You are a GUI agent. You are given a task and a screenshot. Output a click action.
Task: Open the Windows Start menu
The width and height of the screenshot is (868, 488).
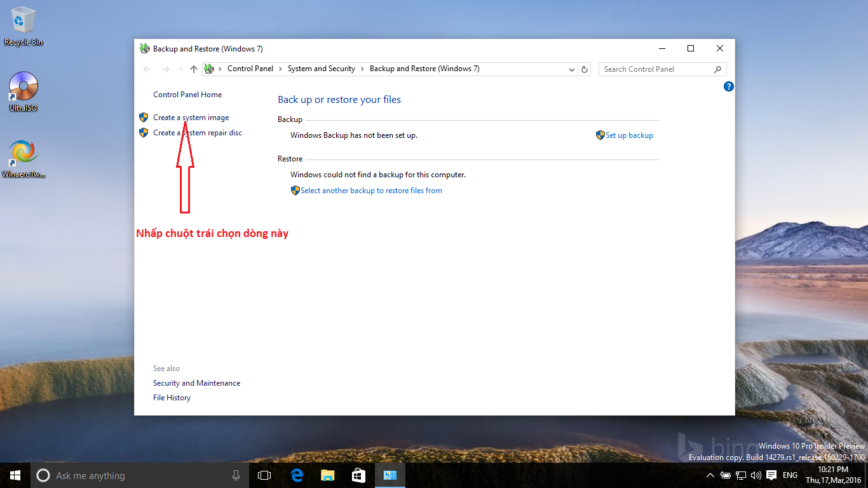[x=15, y=475]
